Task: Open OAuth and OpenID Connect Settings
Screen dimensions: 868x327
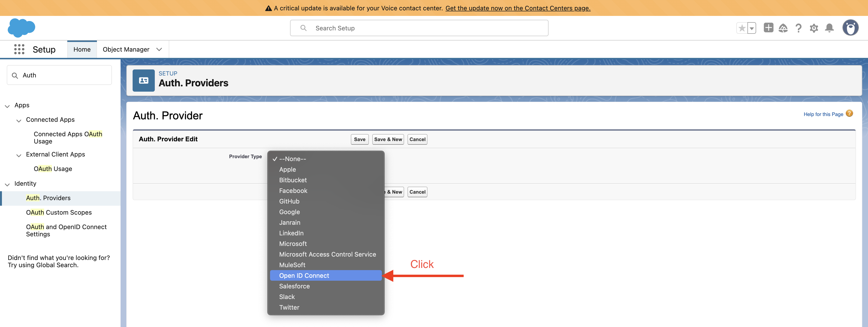Action: click(66, 230)
